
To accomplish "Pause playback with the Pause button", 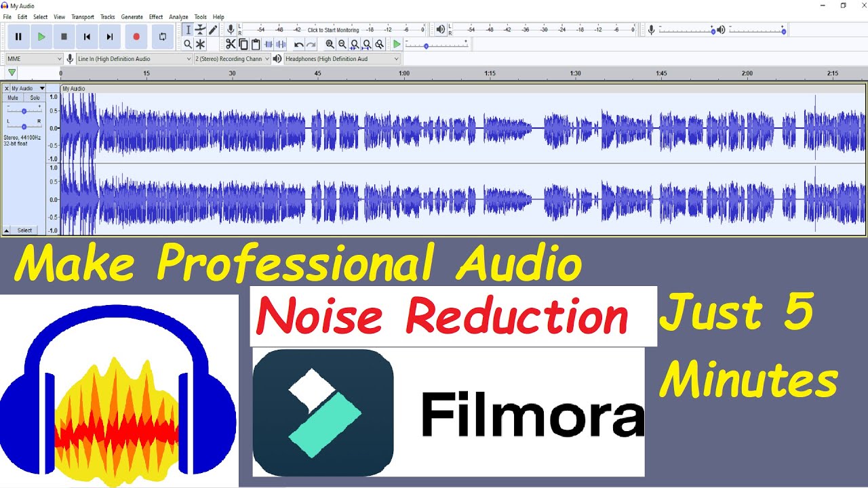I will [18, 37].
